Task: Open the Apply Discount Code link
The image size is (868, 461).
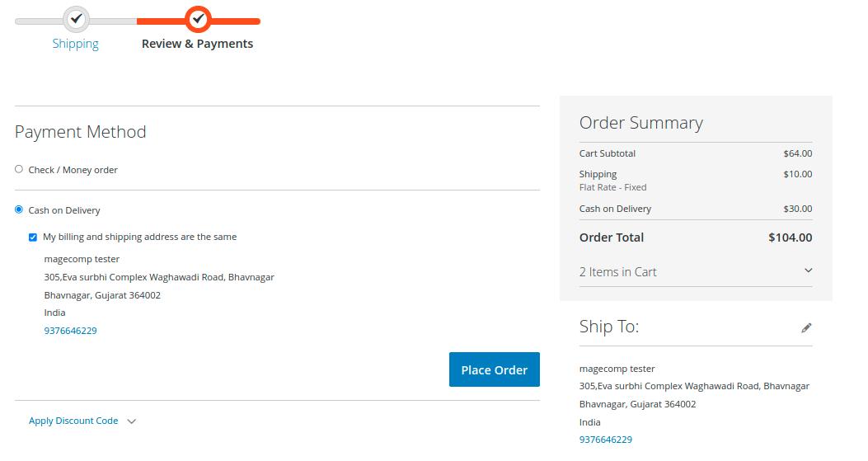Action: (x=73, y=421)
